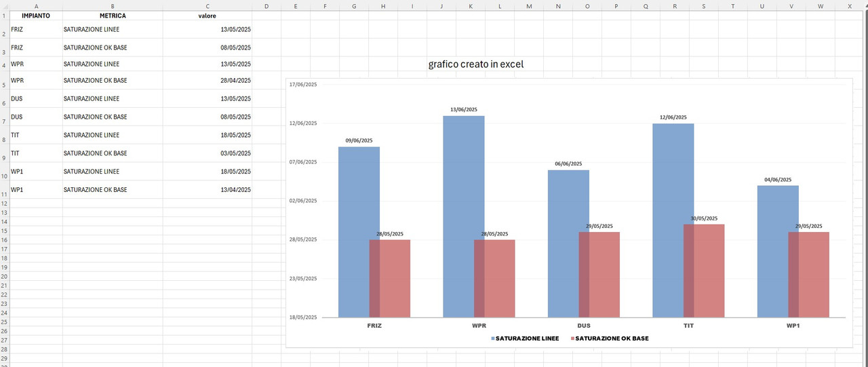
Task: Select the FRIZ cell in row 2
Action: pos(36,29)
